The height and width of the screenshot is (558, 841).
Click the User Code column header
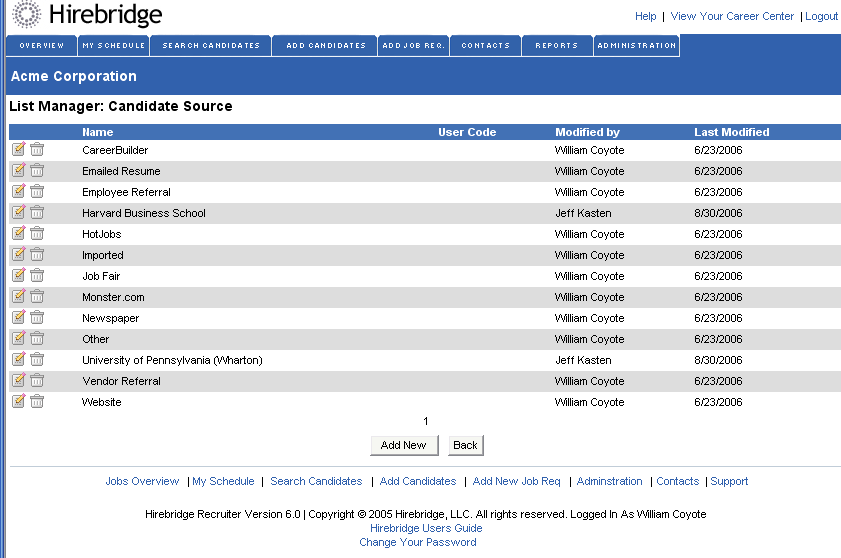pyautogui.click(x=467, y=132)
